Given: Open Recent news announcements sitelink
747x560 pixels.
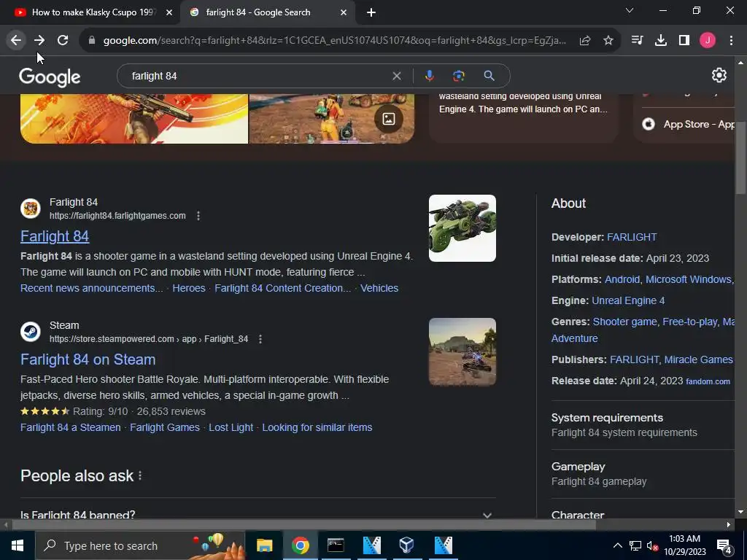Looking at the screenshot, I should click(x=91, y=288).
